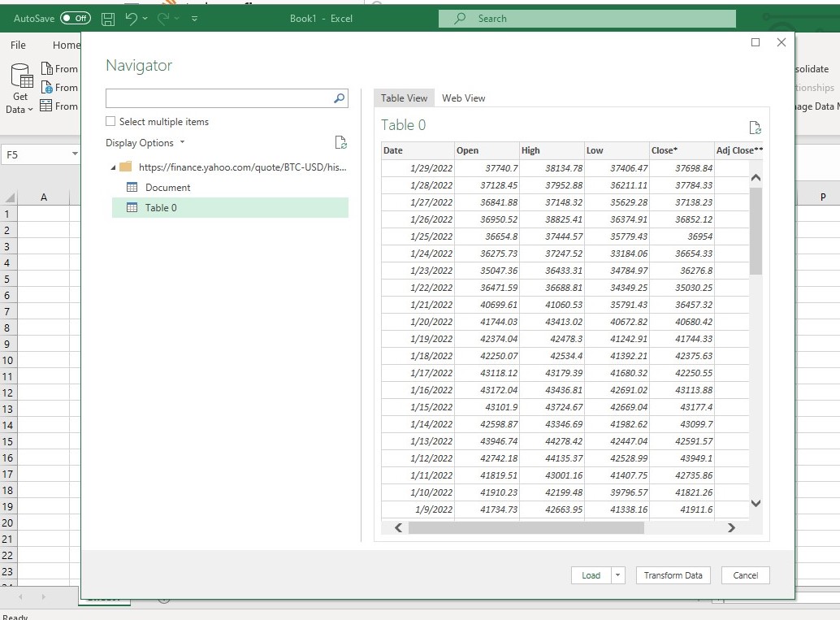Click the Low column header
840x620 pixels.
point(616,150)
